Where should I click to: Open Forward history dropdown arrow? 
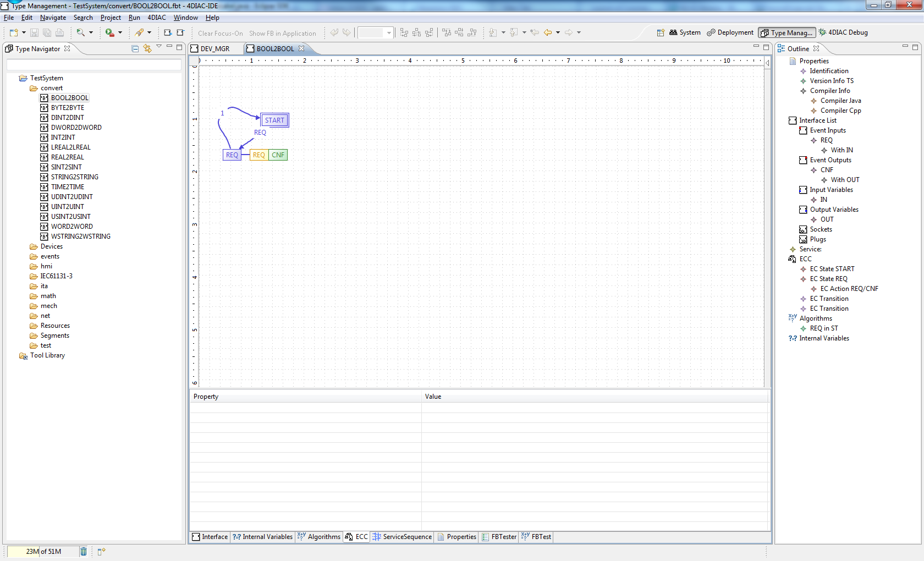(579, 32)
